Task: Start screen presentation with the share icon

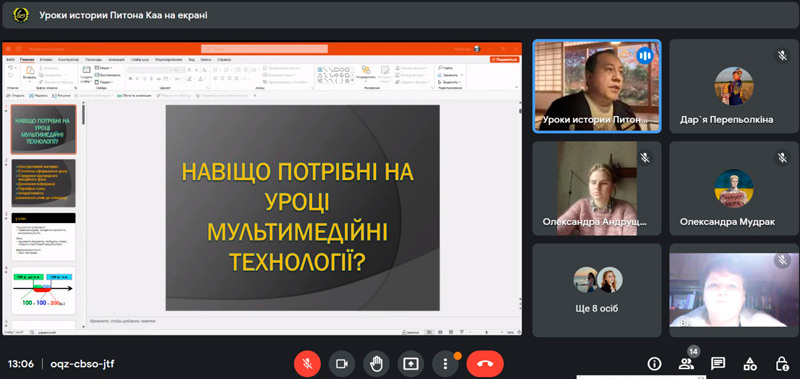Action: (x=411, y=364)
